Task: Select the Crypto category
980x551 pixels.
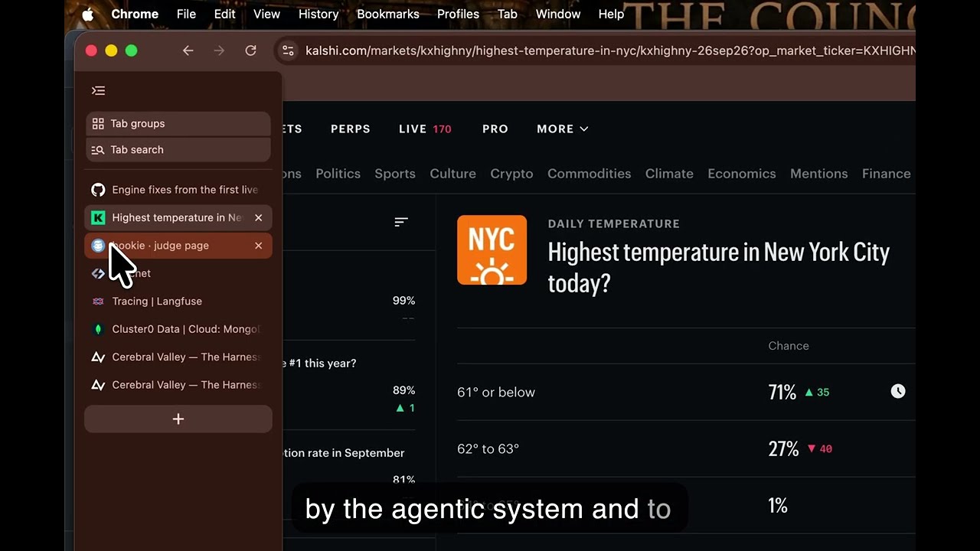Action: click(511, 174)
